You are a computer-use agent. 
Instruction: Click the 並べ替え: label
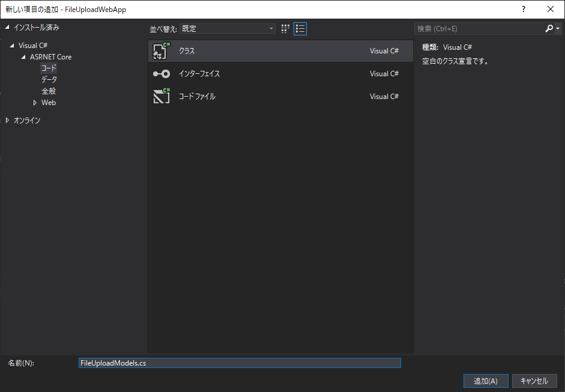[163, 29]
